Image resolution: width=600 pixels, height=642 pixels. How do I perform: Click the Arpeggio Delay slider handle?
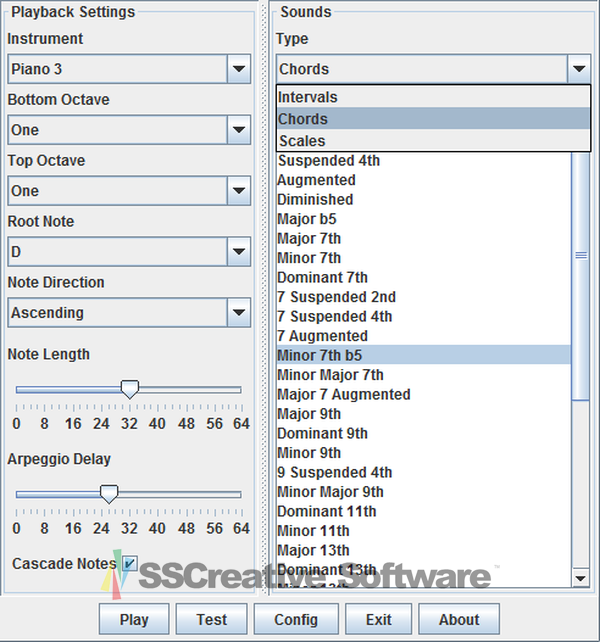point(109,493)
